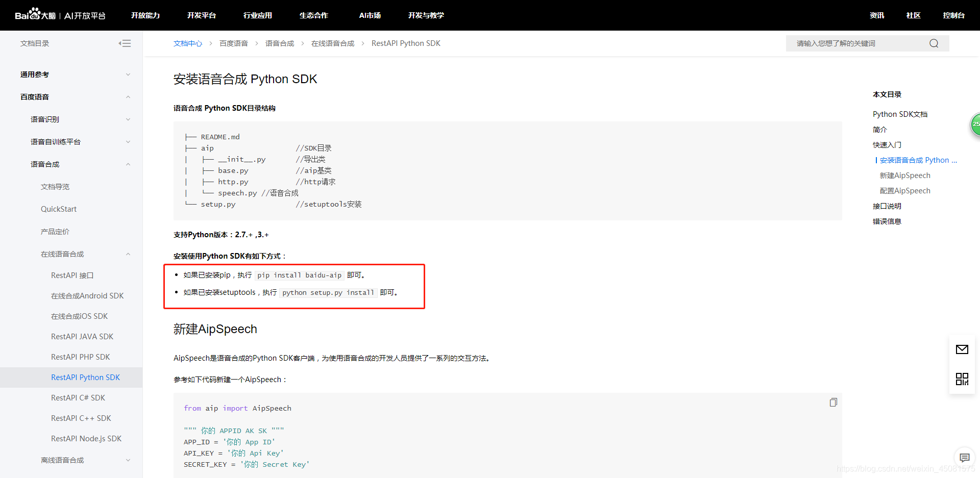
Task: Show the QR code icon
Action: (962, 379)
